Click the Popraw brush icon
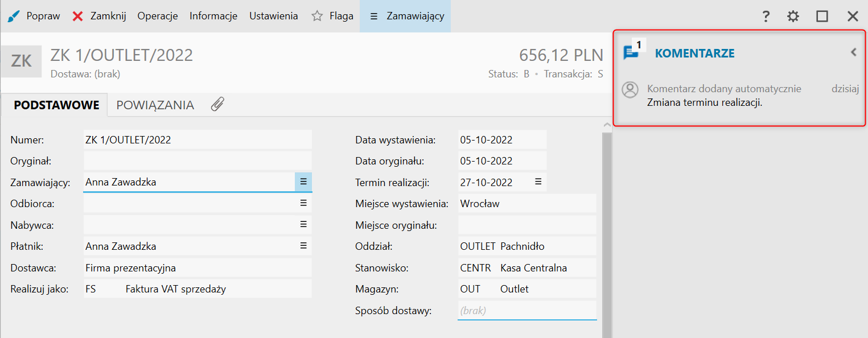Screen dimensions: 868x338 (x=13, y=16)
